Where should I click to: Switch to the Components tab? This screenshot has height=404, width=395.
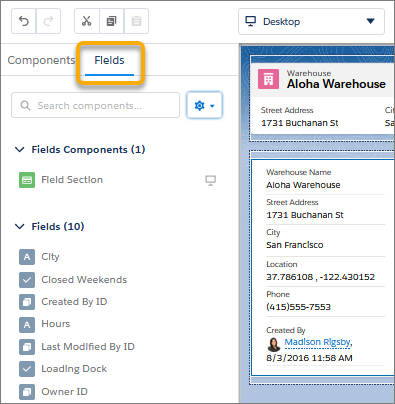(x=41, y=60)
